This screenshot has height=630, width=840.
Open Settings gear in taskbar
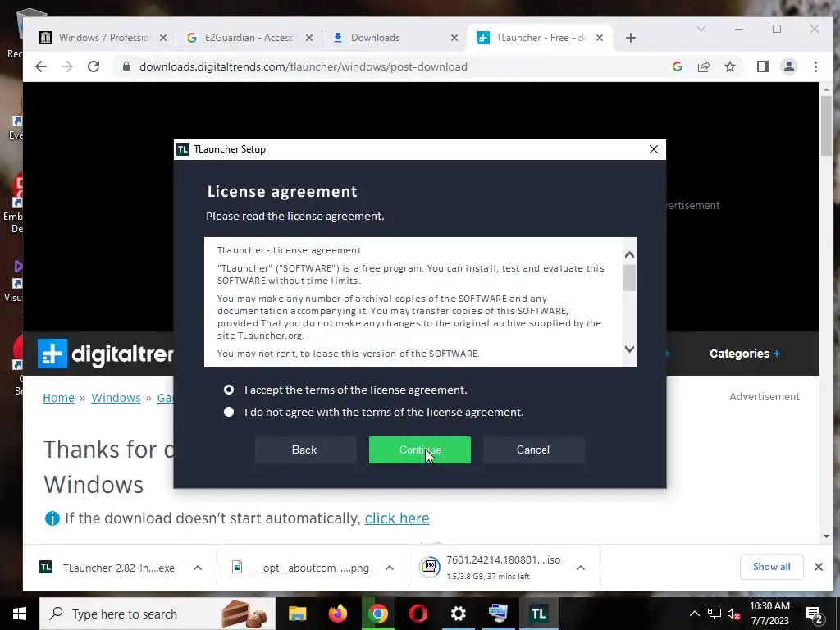click(458, 614)
